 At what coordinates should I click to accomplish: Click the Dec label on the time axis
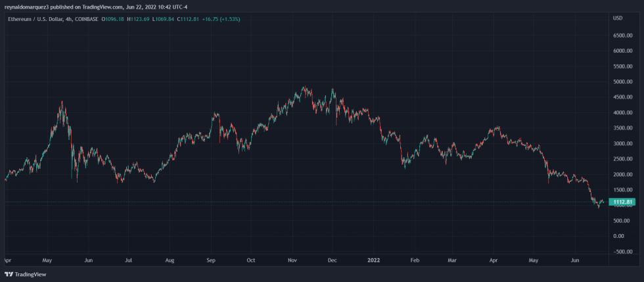(x=332, y=260)
